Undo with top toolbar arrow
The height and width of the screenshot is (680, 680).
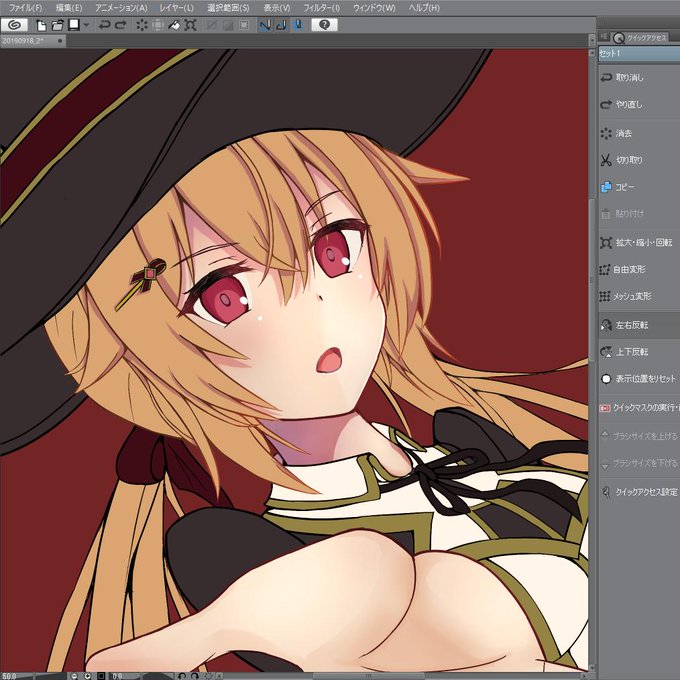pyautogui.click(x=104, y=25)
